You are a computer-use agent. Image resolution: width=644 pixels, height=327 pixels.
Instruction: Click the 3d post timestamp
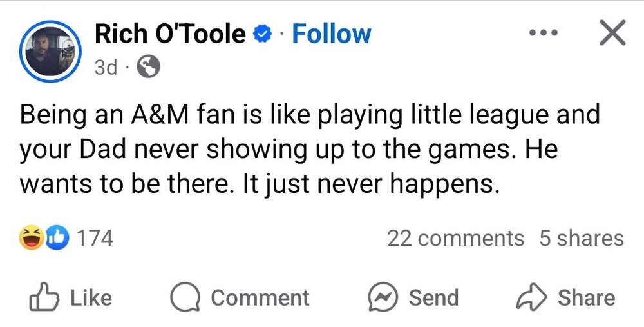pos(106,67)
